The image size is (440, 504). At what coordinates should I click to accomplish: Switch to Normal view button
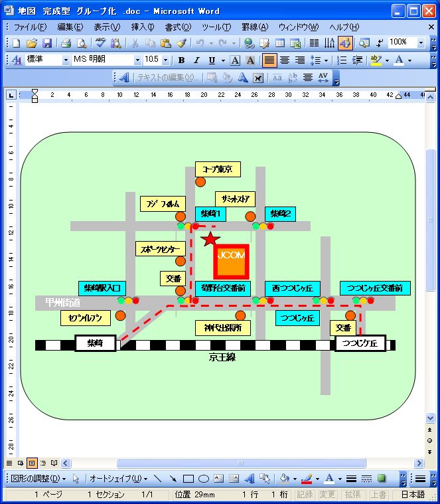(9, 463)
